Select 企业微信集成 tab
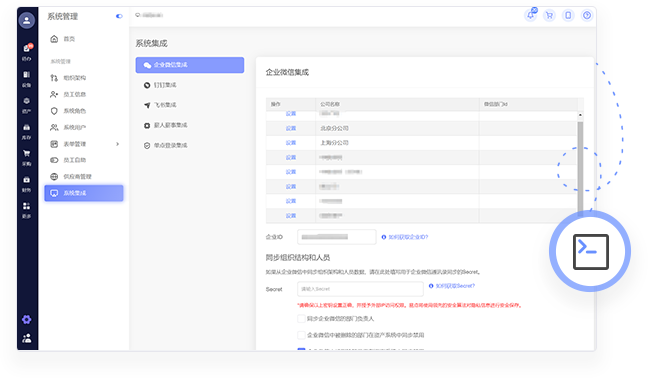Image resolution: width=648 pixels, height=378 pixels. click(190, 65)
